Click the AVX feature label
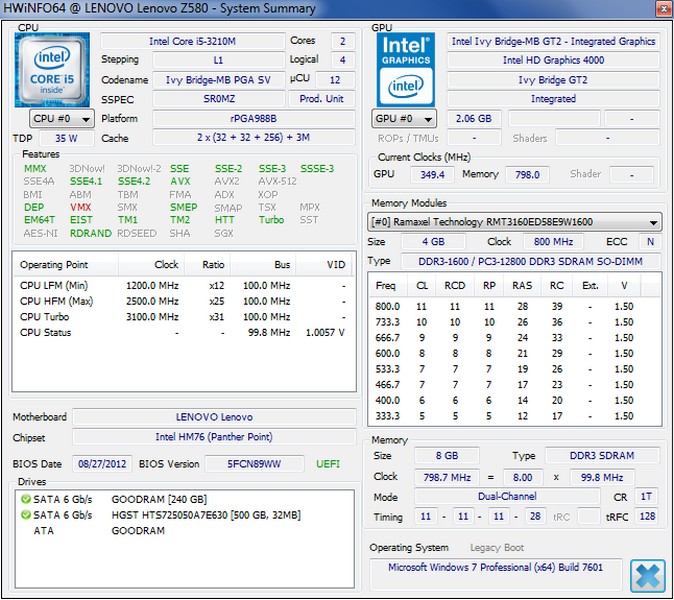This screenshot has height=600, width=674. point(180,181)
